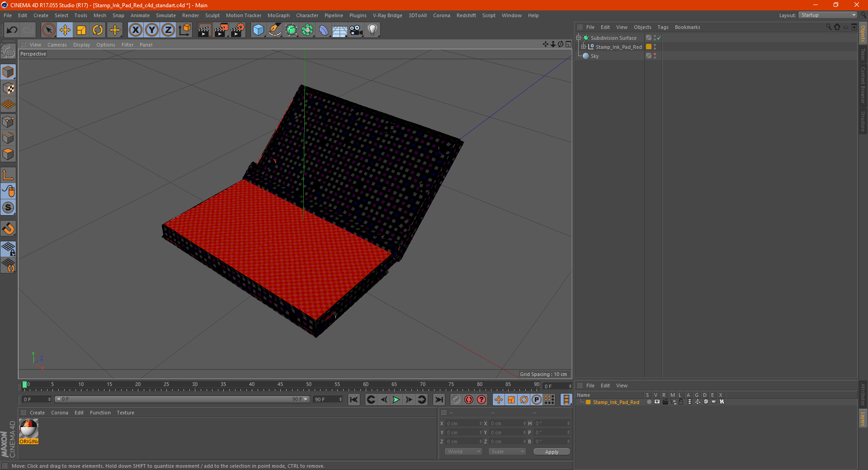Switch to Texture mode
This screenshot has width=868, height=470.
point(8,89)
